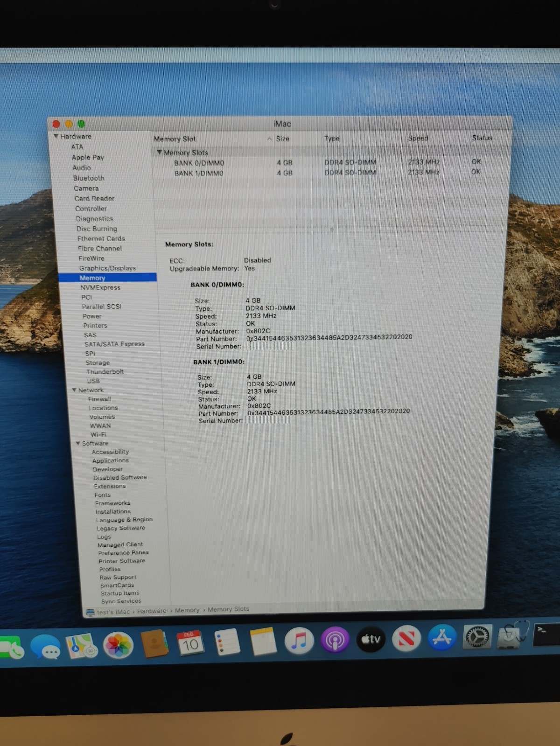Select Wi-Fi under Network
The width and height of the screenshot is (560, 746).
click(x=98, y=434)
